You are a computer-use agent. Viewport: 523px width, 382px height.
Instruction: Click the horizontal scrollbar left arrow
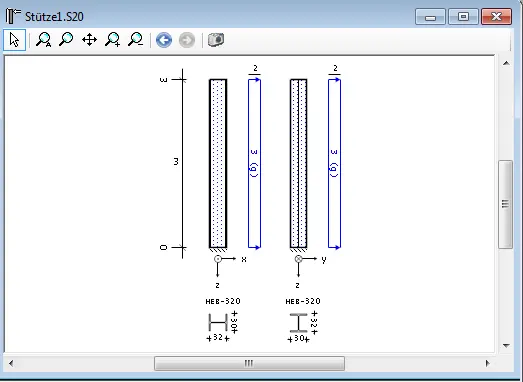coord(11,363)
